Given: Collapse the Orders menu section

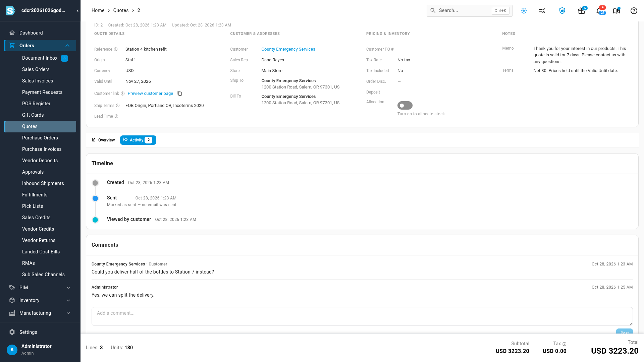Looking at the screenshot, I should tap(67, 46).
